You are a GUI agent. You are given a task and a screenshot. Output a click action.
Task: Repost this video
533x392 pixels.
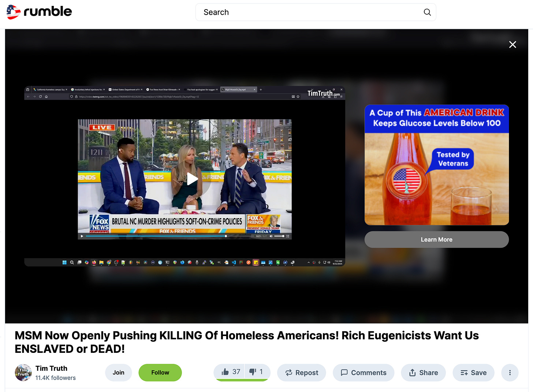302,373
